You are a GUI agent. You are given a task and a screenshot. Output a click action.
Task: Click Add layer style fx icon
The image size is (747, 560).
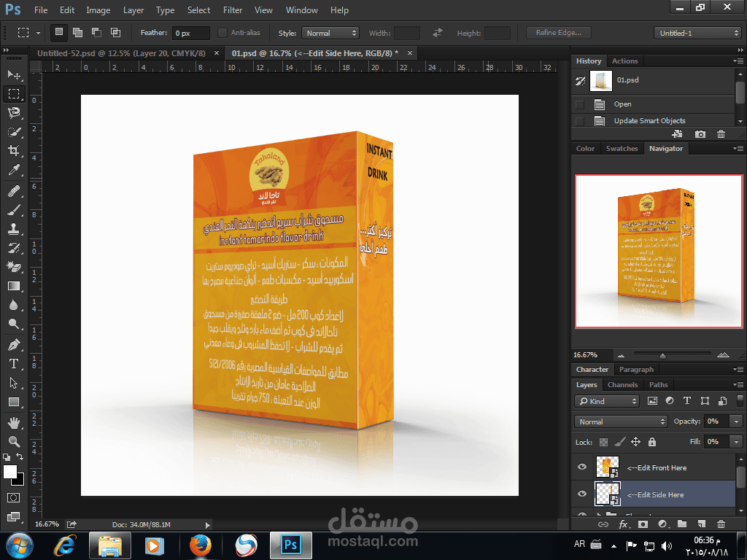[x=623, y=524]
